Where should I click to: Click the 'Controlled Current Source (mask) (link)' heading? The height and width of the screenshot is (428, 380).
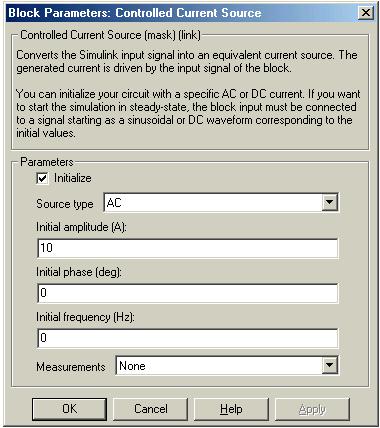(x=111, y=35)
